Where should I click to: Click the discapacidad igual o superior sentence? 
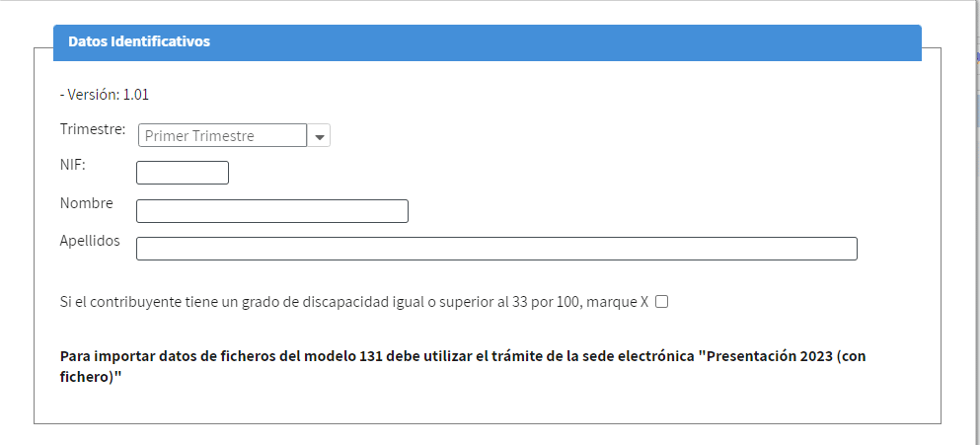tap(353, 302)
